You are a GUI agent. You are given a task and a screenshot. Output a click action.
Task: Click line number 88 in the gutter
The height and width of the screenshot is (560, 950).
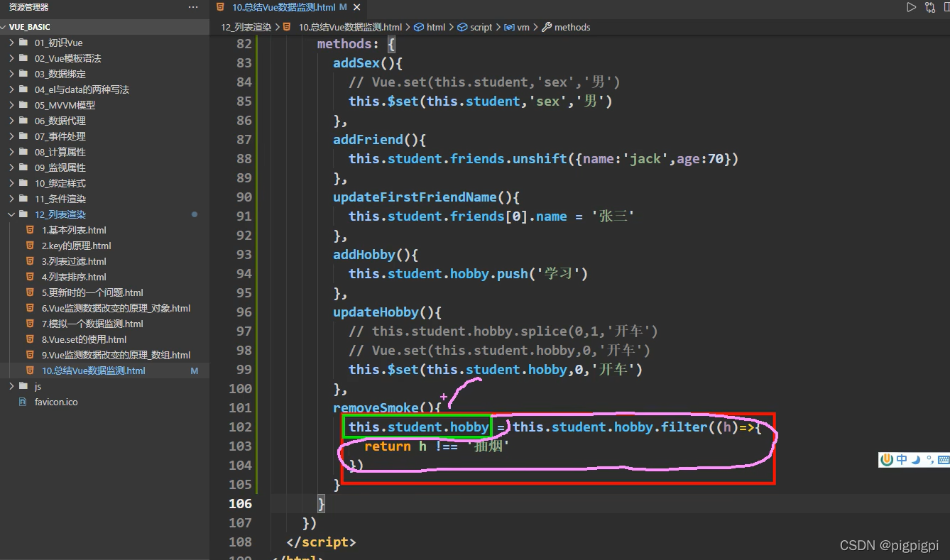pos(244,158)
